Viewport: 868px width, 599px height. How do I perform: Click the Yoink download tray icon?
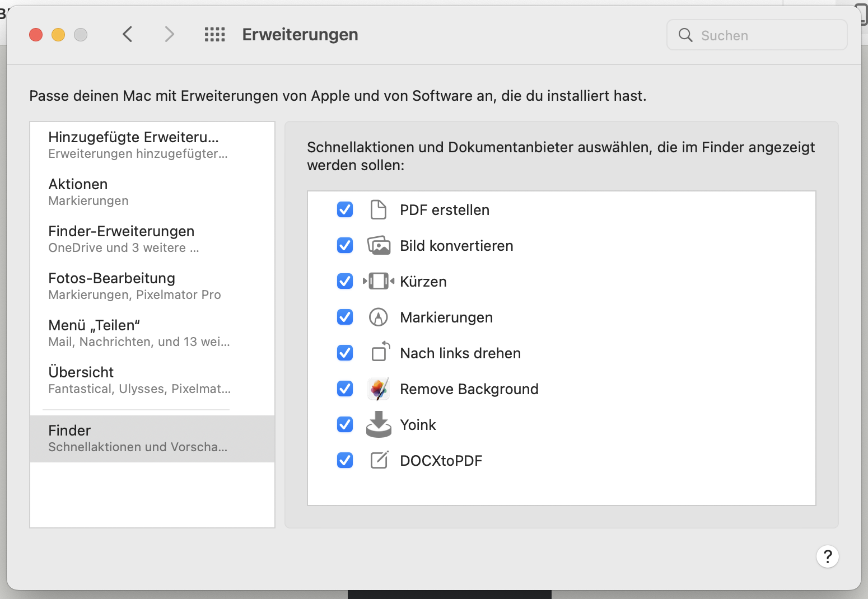[x=379, y=424]
